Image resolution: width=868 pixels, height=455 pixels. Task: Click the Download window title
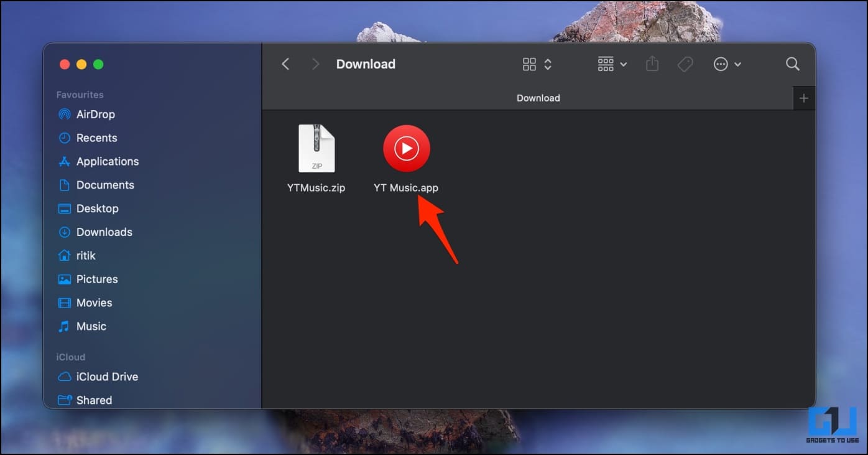366,64
